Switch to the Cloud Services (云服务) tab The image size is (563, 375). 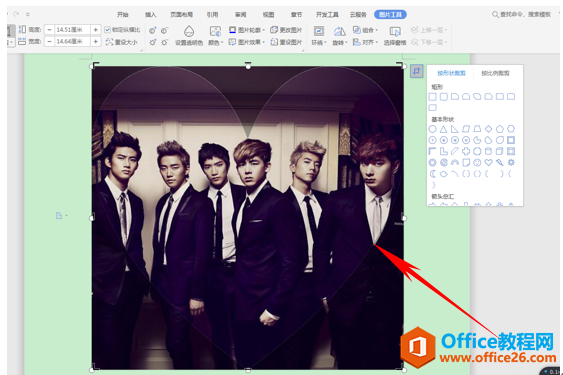pyautogui.click(x=358, y=14)
